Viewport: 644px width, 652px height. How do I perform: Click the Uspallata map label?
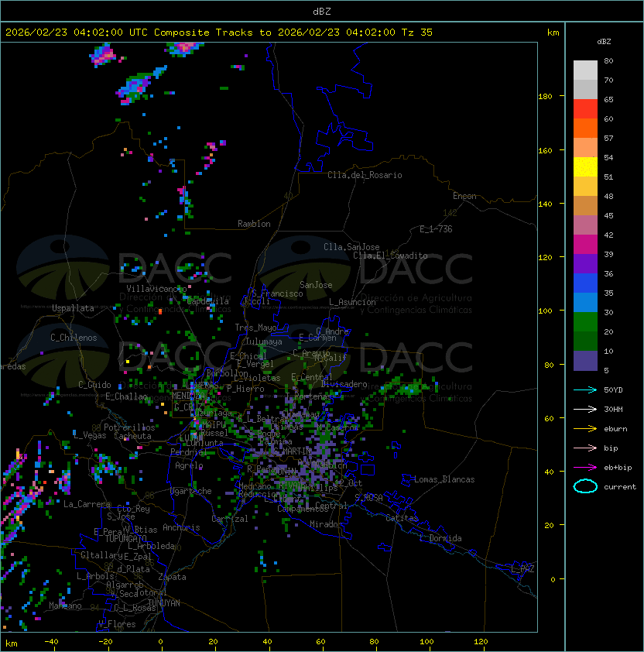point(73,308)
